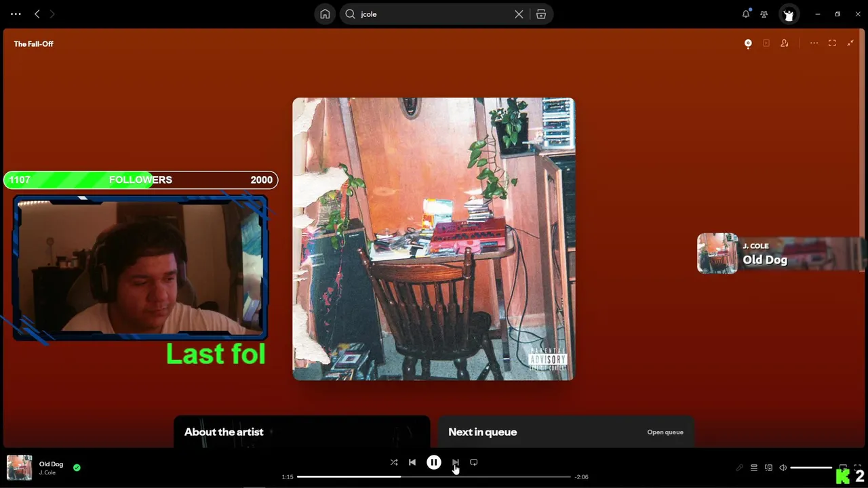The width and height of the screenshot is (868, 488).
Task: Edit the 'jcole' search field
Action: pos(434,14)
